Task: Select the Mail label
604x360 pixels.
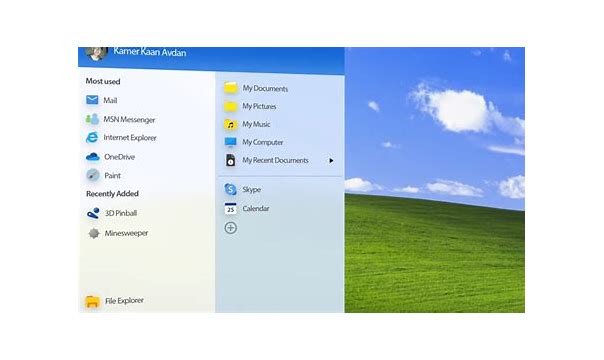Action: [x=110, y=100]
